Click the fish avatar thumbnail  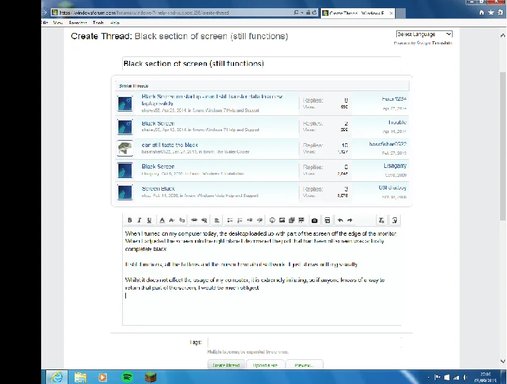pyautogui.click(x=125, y=148)
